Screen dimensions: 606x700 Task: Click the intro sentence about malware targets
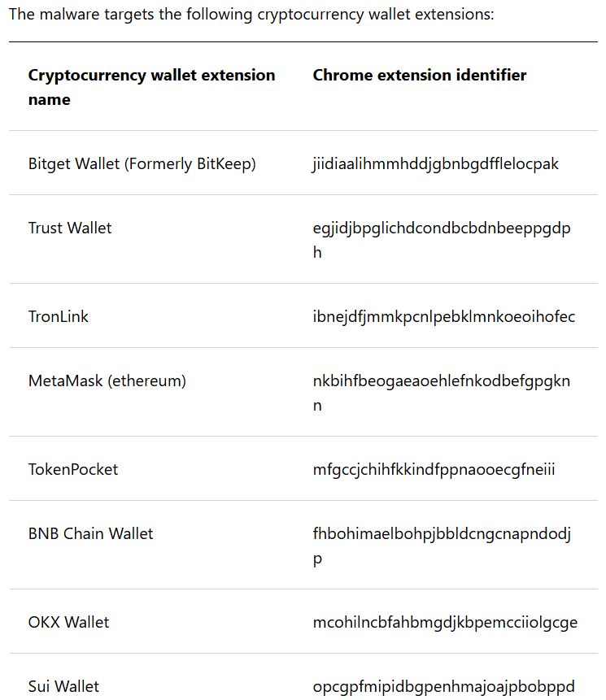tap(251, 15)
